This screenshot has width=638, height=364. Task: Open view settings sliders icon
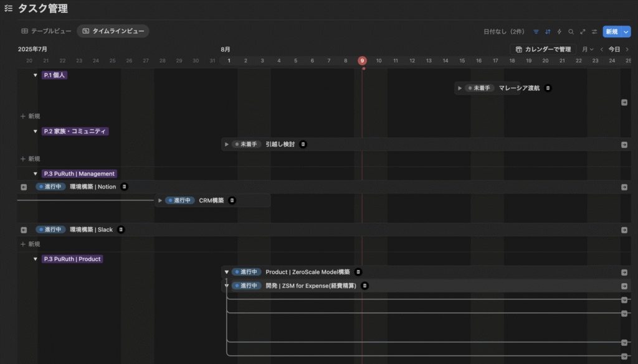594,31
